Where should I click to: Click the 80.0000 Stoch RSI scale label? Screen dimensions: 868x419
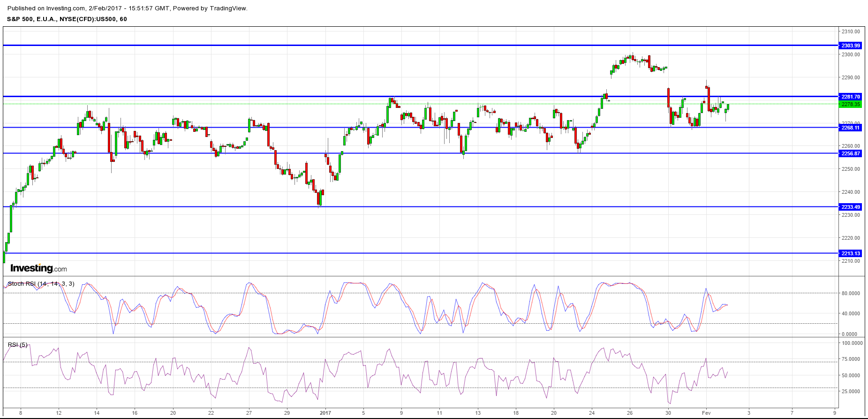tap(851, 293)
